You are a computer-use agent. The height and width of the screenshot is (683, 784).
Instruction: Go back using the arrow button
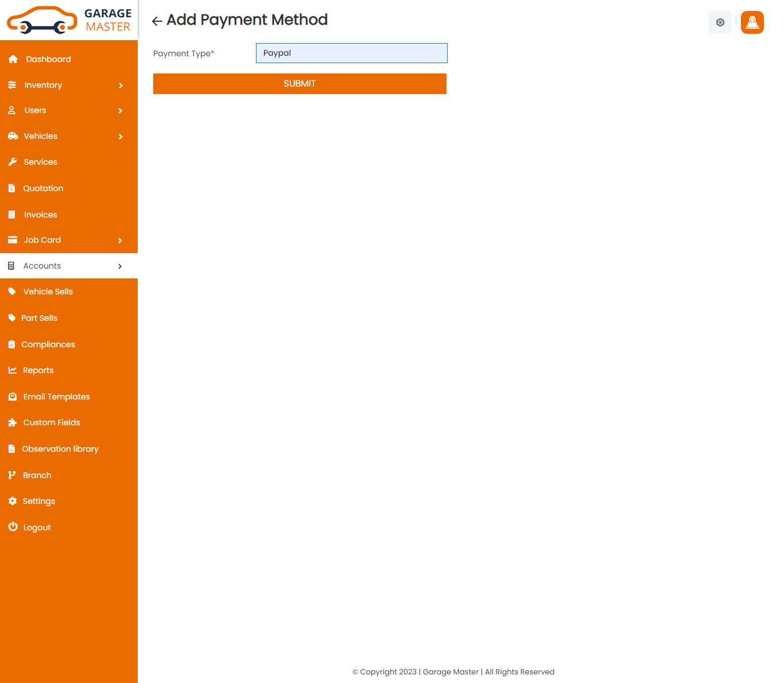coord(156,21)
